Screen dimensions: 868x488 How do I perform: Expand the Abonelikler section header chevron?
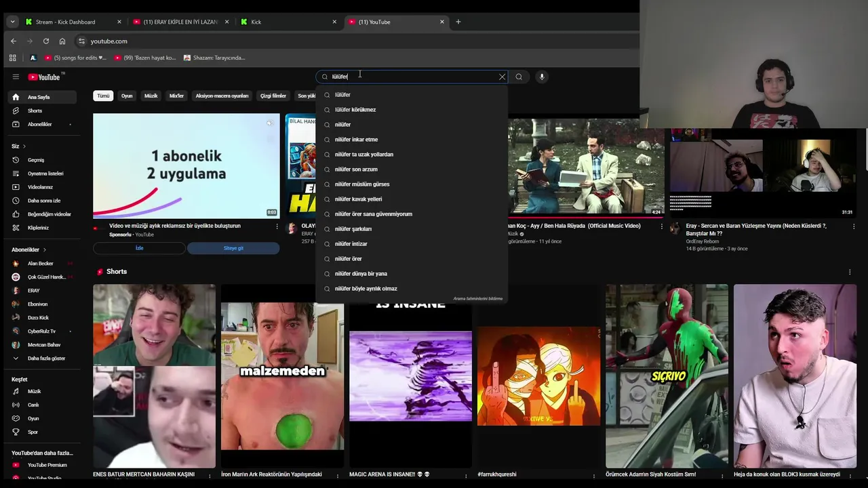coord(45,249)
